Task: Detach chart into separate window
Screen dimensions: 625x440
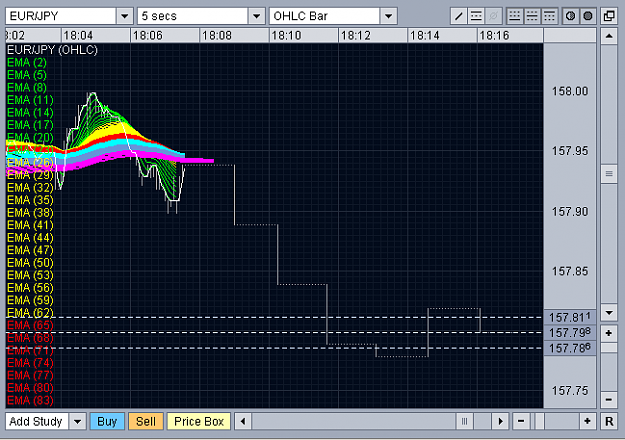Action: click(609, 16)
